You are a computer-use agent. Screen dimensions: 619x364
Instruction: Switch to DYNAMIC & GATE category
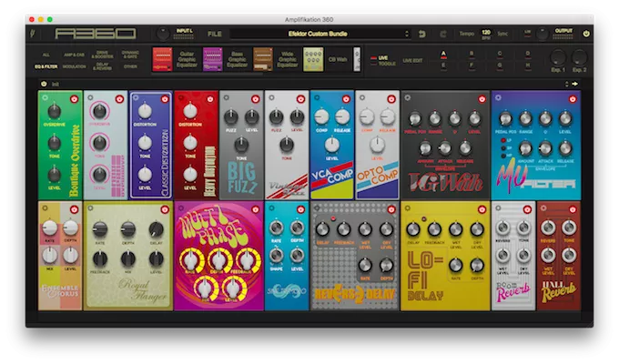pos(130,55)
